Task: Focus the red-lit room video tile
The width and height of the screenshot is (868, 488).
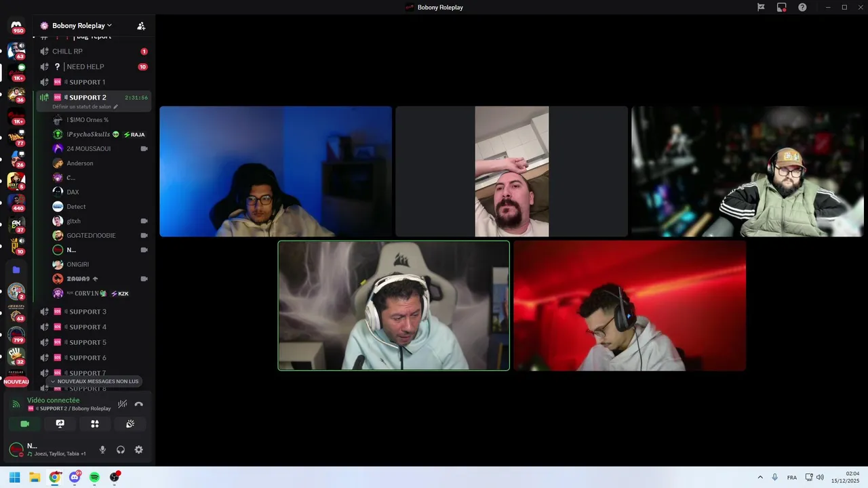Action: (x=629, y=306)
